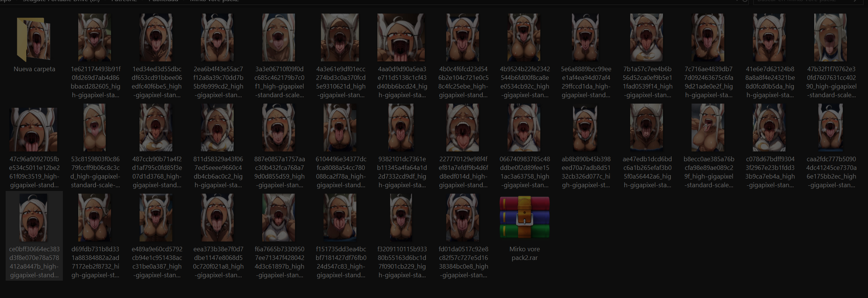Pick the 2ea6b4f43e55ac7 image thumbnail
The height and width of the screenshot is (298, 868).
tap(217, 37)
